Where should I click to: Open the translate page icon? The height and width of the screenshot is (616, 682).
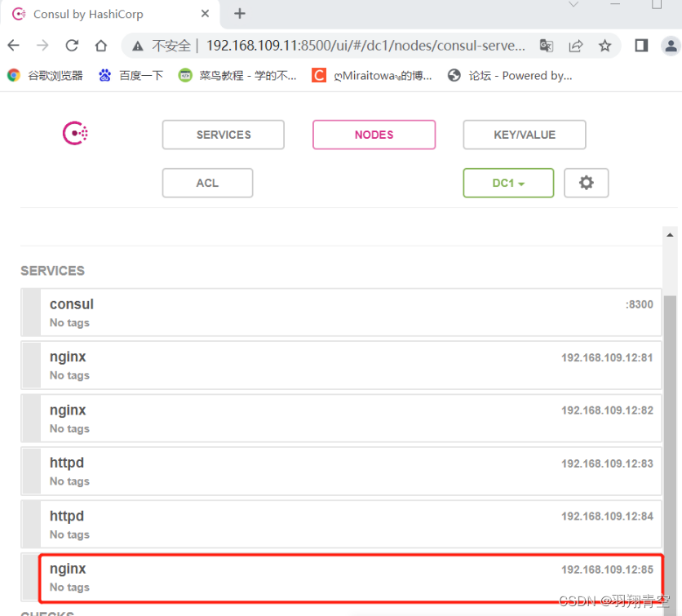tap(547, 45)
